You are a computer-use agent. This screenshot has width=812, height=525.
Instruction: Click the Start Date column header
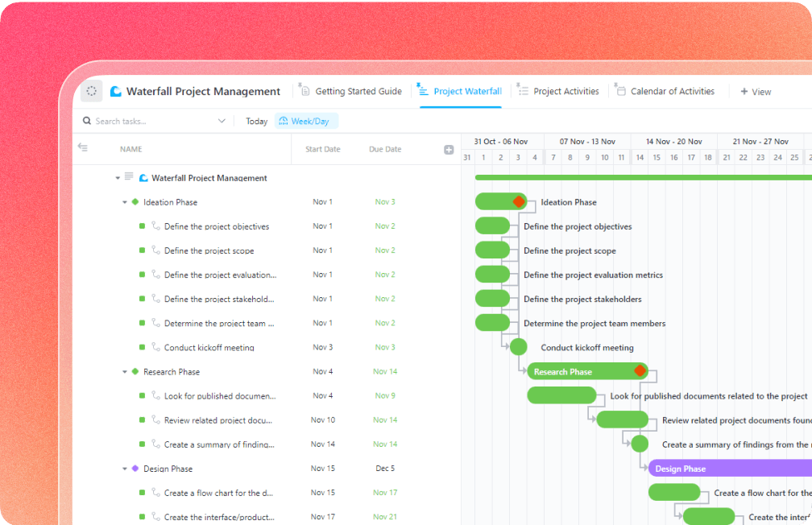(322, 149)
